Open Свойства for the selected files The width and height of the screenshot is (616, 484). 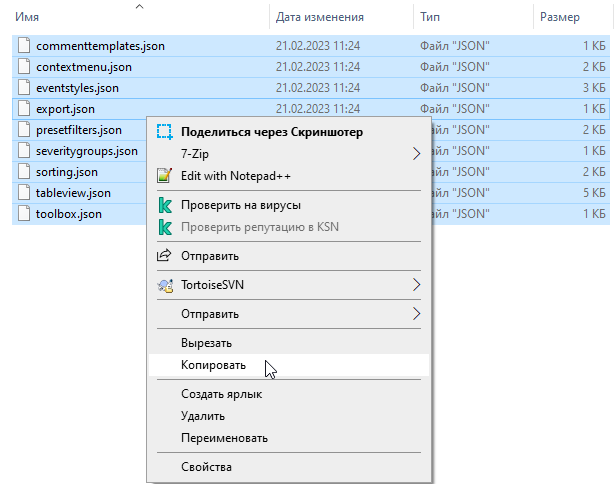point(206,467)
